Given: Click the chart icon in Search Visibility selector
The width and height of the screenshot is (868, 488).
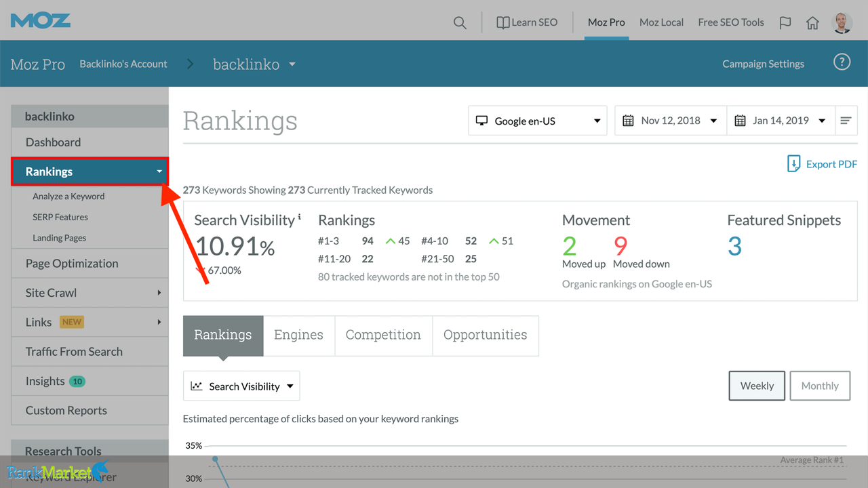Looking at the screenshot, I should coord(197,386).
